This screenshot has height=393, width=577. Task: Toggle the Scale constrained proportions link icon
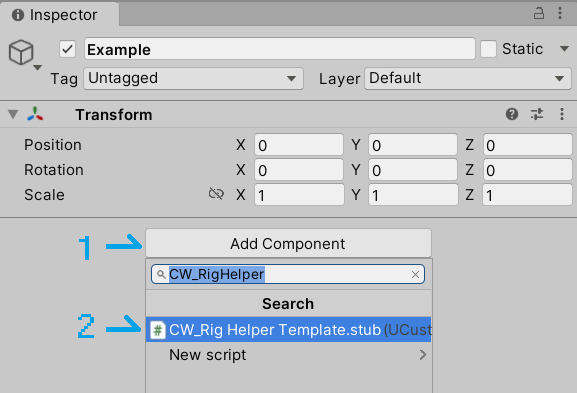pyautogui.click(x=216, y=194)
